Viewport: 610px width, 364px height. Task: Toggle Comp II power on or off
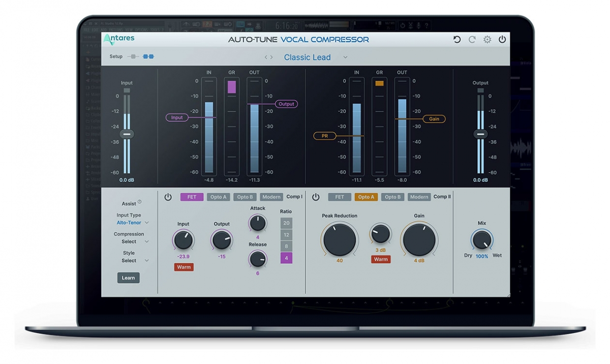coord(316,197)
